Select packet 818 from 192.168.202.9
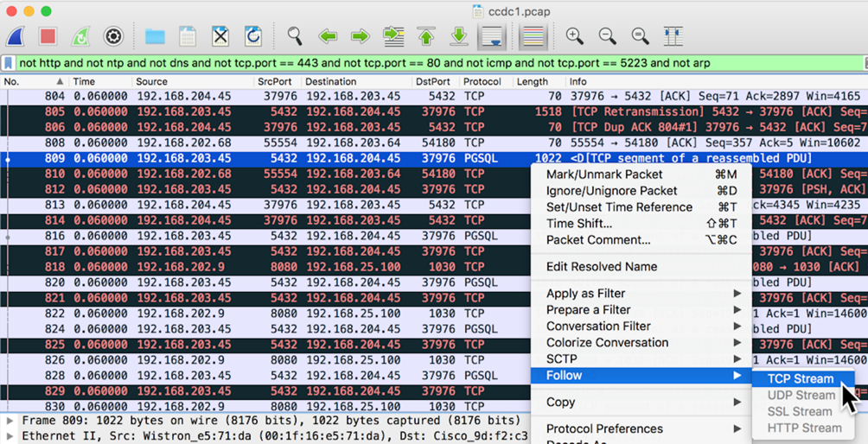868x444 pixels. (265, 267)
